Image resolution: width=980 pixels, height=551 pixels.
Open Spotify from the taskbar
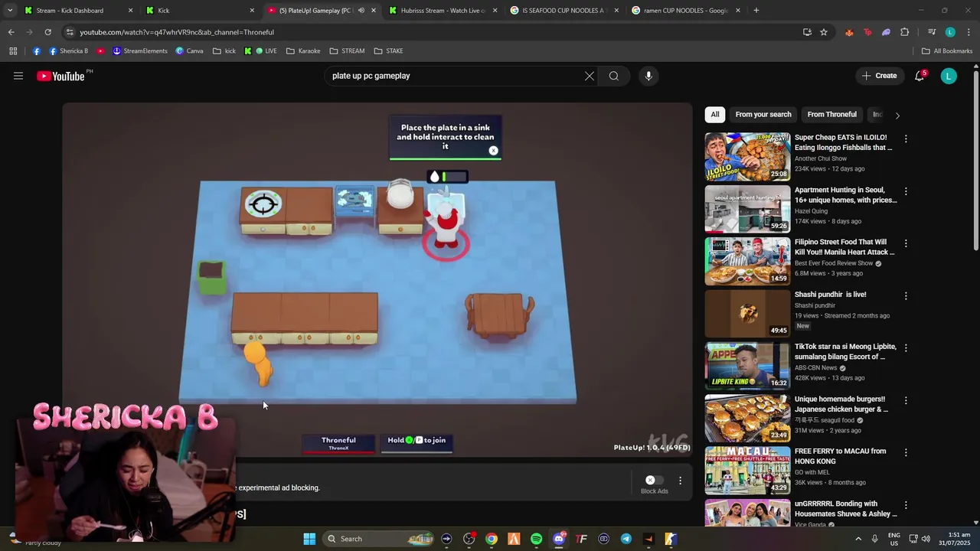click(536, 539)
